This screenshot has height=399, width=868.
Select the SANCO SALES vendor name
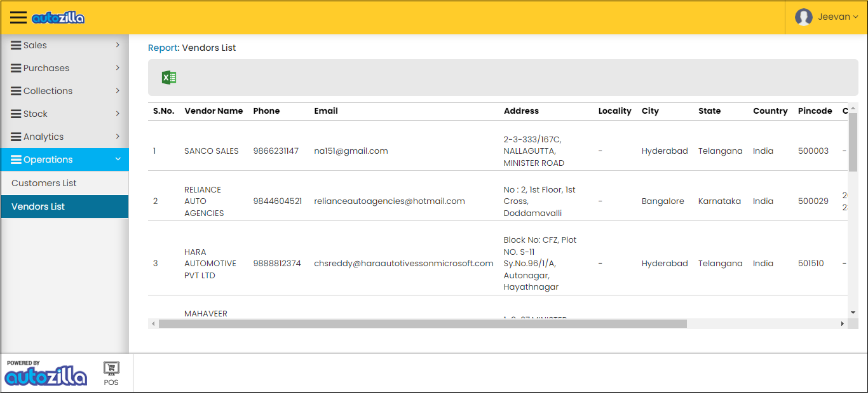212,151
